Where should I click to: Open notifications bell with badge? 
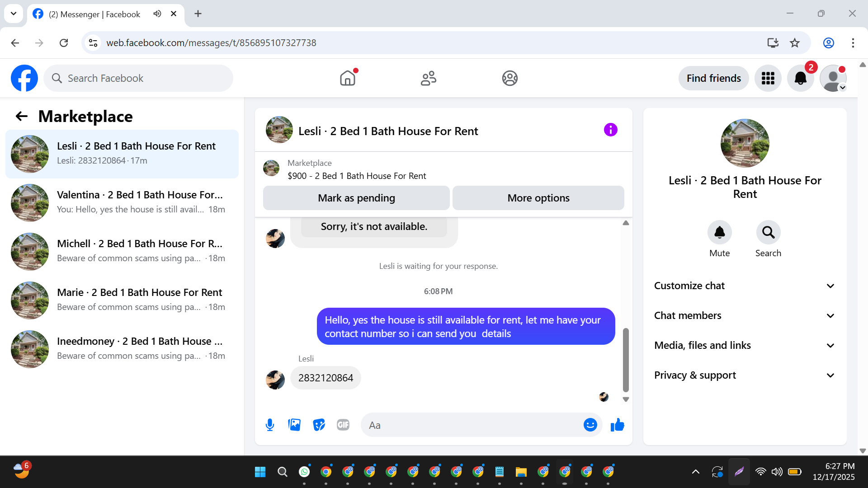[x=800, y=78]
